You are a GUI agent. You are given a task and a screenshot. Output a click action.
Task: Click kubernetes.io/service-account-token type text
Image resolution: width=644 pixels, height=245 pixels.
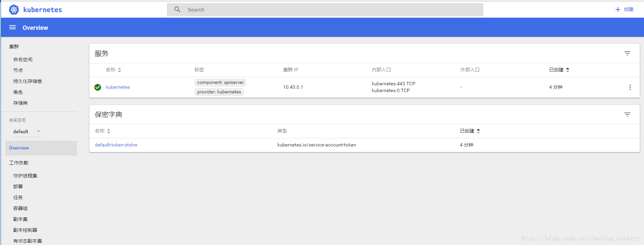[x=316, y=145]
